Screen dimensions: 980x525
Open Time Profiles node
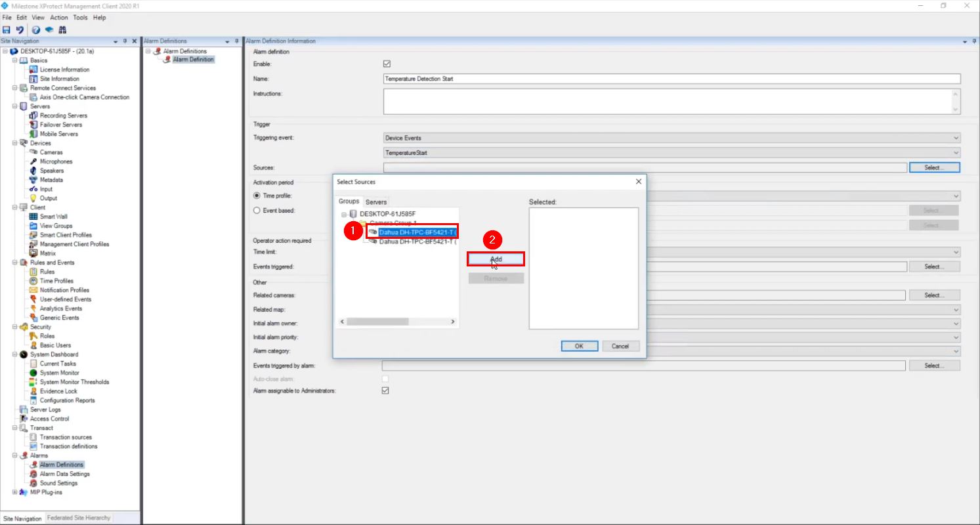coord(56,281)
